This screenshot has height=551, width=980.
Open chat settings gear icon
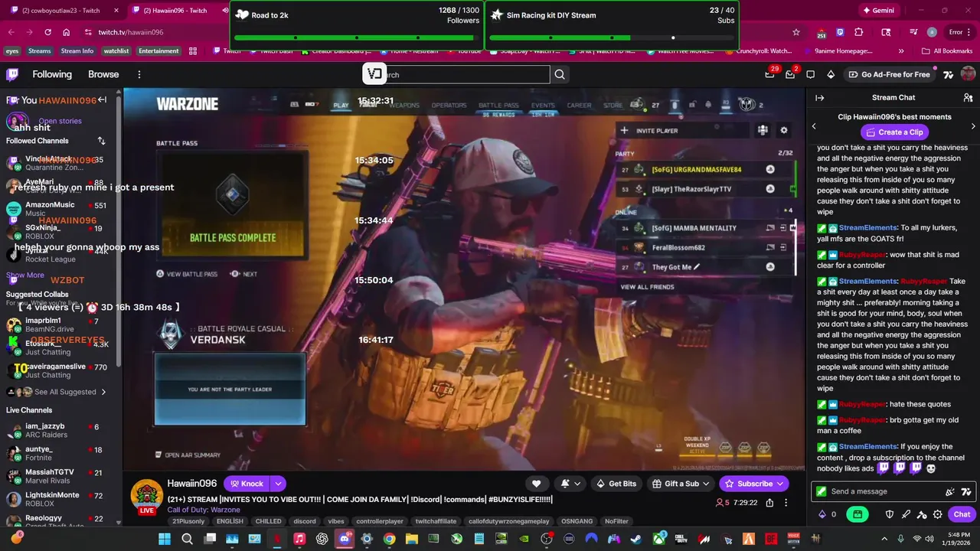(x=938, y=514)
